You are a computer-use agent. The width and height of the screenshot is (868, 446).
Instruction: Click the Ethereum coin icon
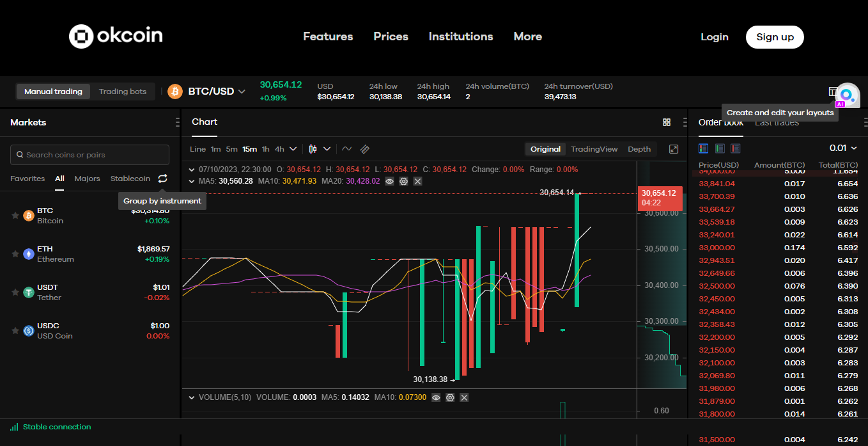pos(28,254)
